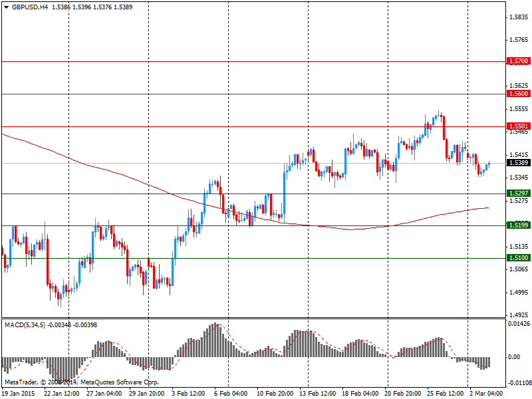Image resolution: width=532 pixels, height=399 pixels.
Task: Click the 27 Jan 04:00 time label
Action: [x=104, y=394]
